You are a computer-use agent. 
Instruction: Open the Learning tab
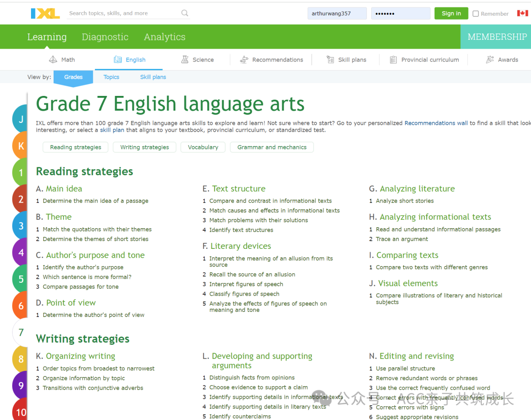coord(47,36)
